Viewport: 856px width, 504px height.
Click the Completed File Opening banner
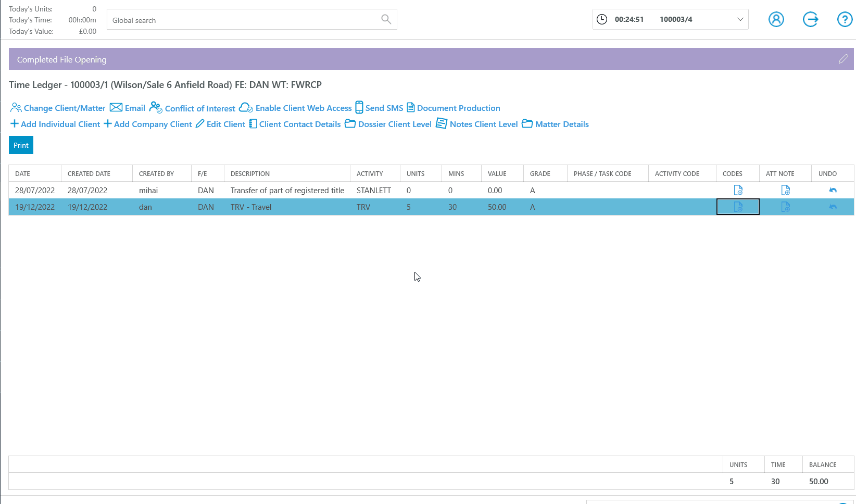pos(431,59)
